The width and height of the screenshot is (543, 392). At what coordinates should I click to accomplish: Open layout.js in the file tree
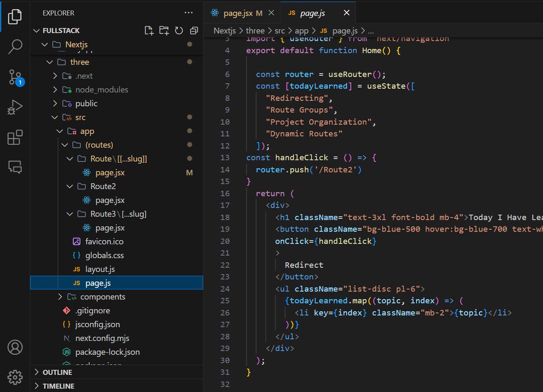pyautogui.click(x=116, y=269)
